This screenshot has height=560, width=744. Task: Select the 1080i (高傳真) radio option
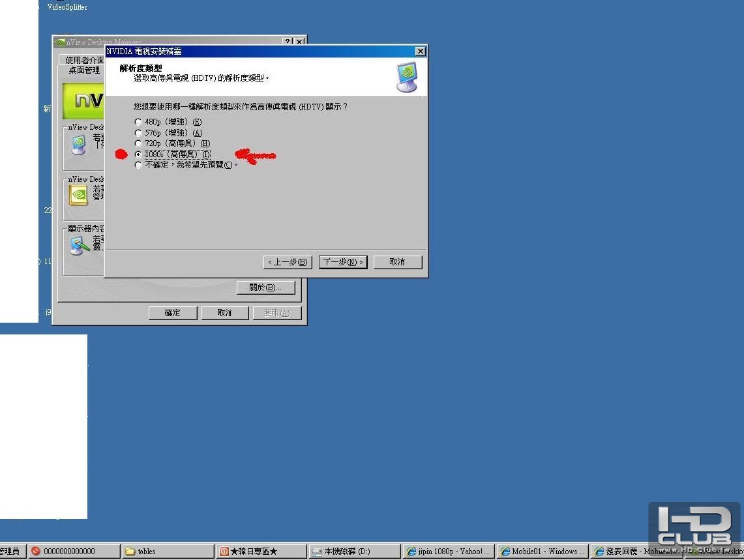[x=138, y=155]
